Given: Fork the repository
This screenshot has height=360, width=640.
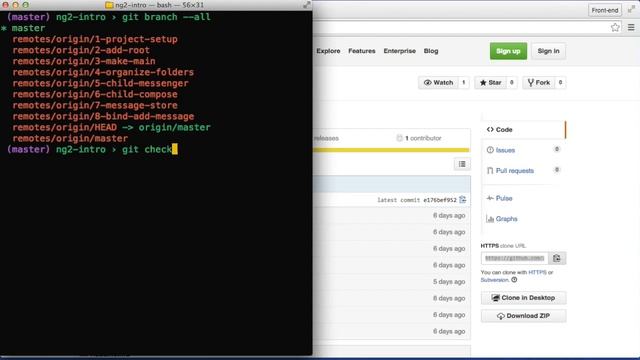Looking at the screenshot, I should [x=539, y=82].
